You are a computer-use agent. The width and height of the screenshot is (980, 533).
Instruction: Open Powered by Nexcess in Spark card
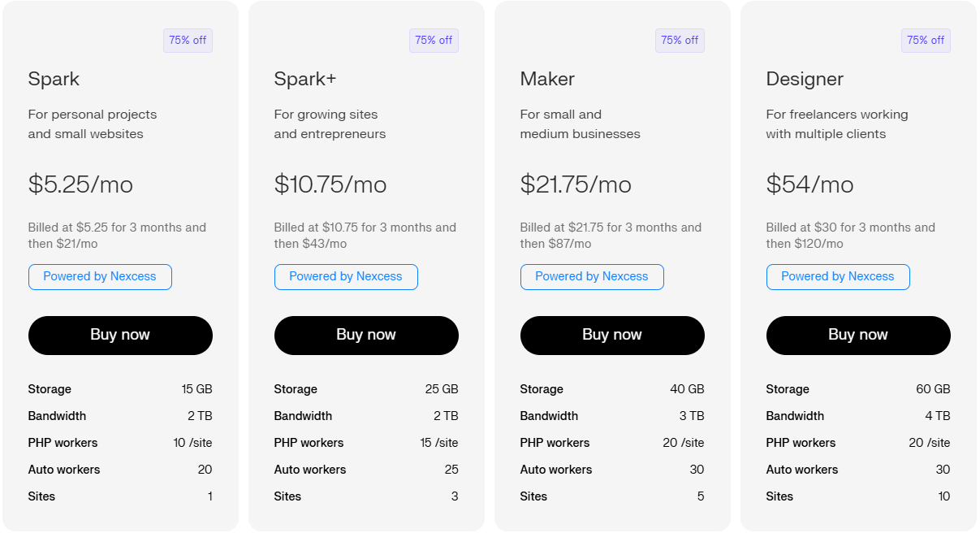coord(100,276)
